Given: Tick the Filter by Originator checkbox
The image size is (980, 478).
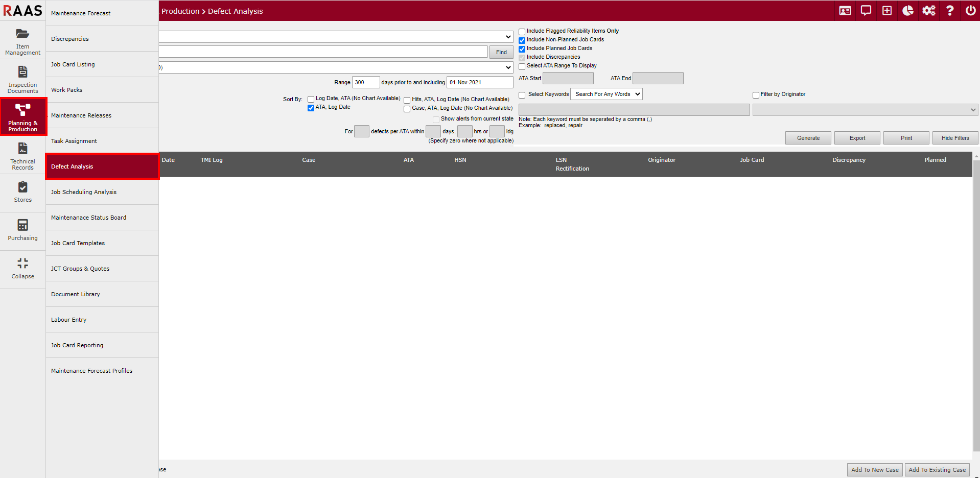Looking at the screenshot, I should pyautogui.click(x=756, y=95).
